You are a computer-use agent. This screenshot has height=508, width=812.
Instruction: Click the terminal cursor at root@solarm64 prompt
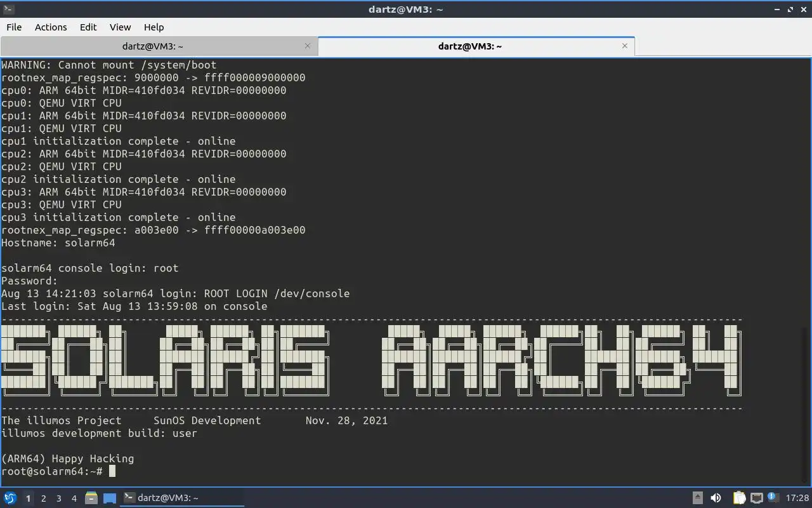[x=112, y=471]
